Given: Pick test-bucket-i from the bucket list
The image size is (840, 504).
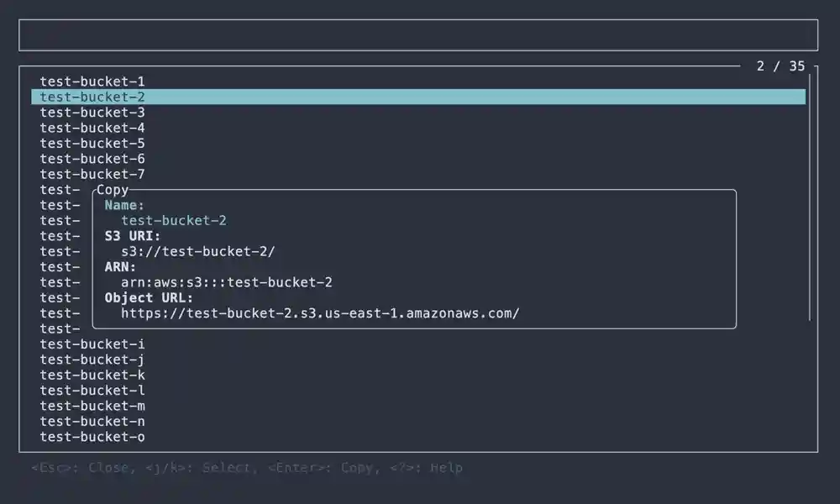Looking at the screenshot, I should point(92,344).
